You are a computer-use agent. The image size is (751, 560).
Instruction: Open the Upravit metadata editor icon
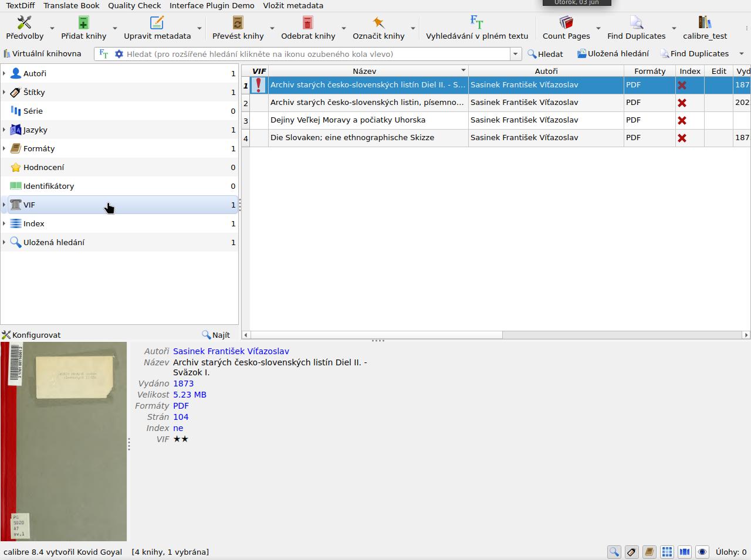pyautogui.click(x=157, y=23)
